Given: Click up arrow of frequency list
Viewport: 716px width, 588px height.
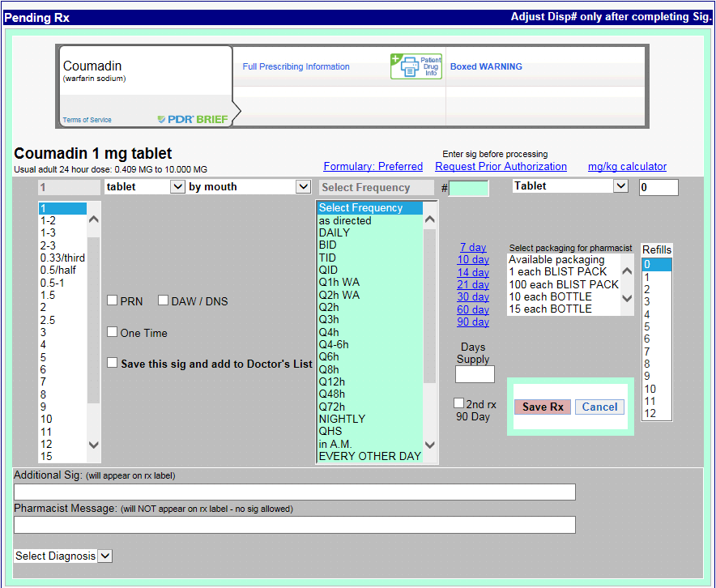Looking at the screenshot, I should 430,219.
